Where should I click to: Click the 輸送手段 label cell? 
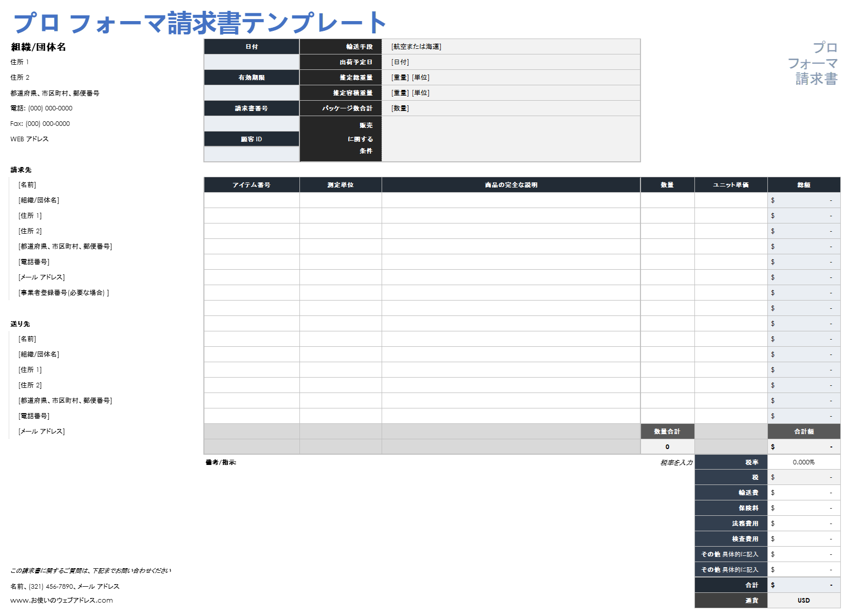341,46
